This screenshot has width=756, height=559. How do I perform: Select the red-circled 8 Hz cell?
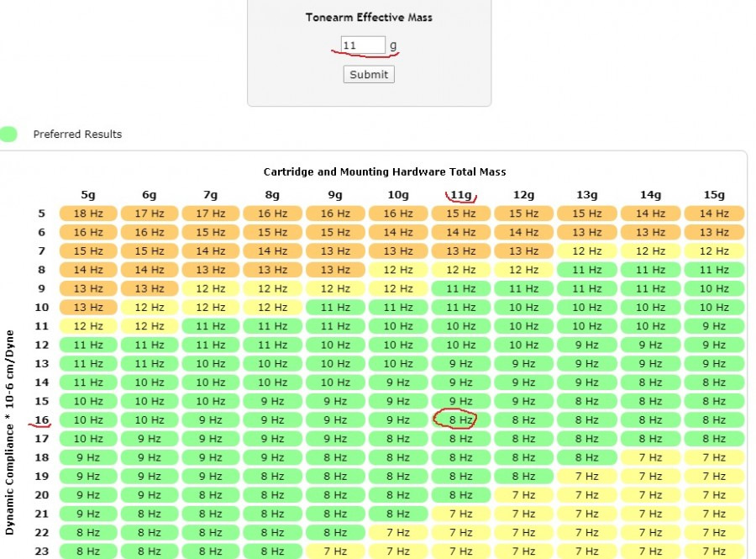click(x=460, y=419)
